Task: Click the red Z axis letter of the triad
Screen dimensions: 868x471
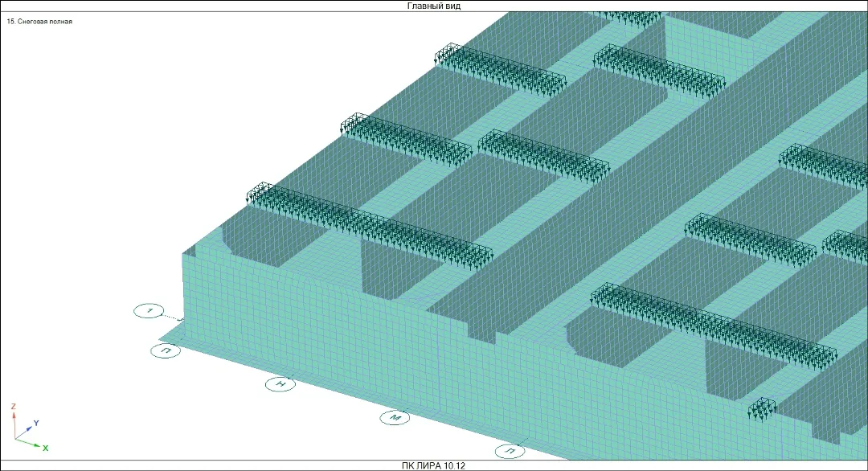Action: pyautogui.click(x=14, y=407)
